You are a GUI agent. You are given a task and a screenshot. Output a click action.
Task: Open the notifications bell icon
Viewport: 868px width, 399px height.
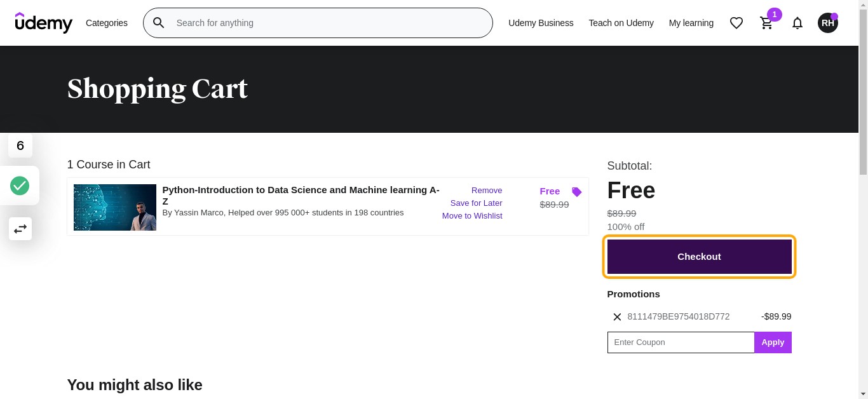pos(797,23)
